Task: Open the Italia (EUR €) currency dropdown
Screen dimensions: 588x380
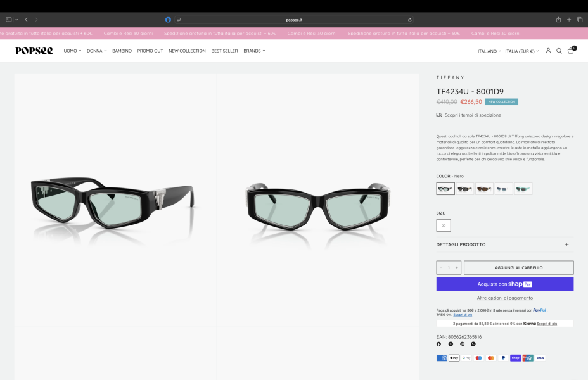Action: [x=521, y=51]
